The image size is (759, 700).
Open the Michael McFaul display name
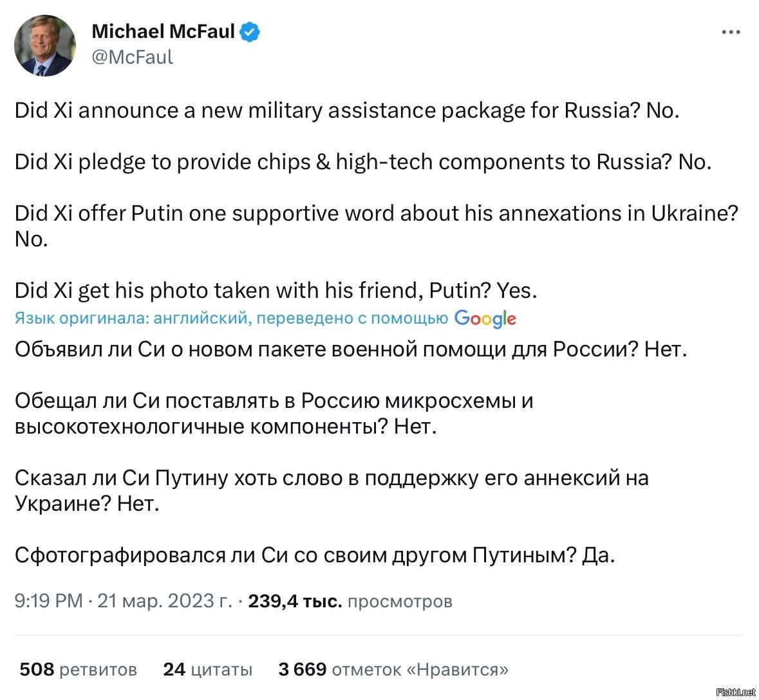[x=163, y=32]
